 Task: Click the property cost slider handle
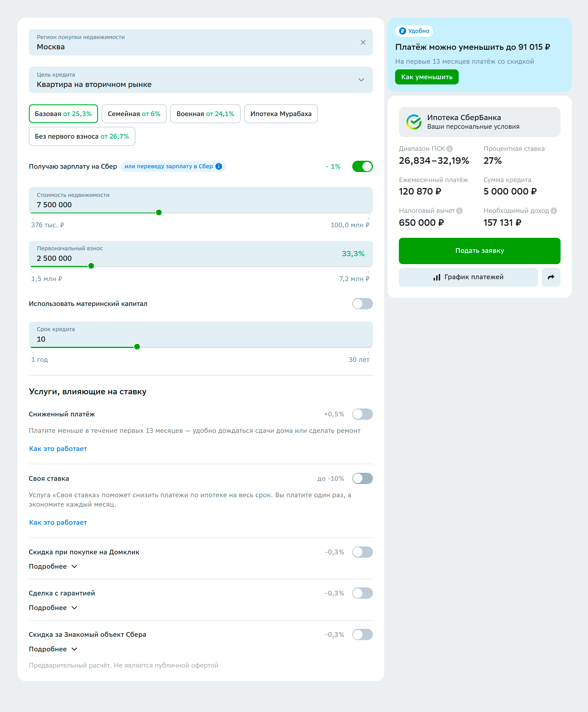click(x=159, y=212)
